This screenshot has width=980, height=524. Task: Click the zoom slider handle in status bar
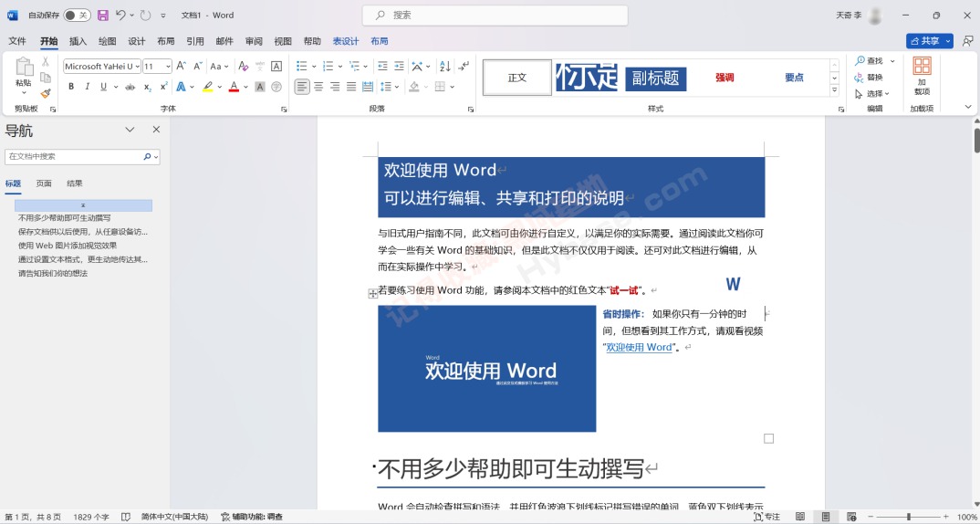(x=908, y=517)
